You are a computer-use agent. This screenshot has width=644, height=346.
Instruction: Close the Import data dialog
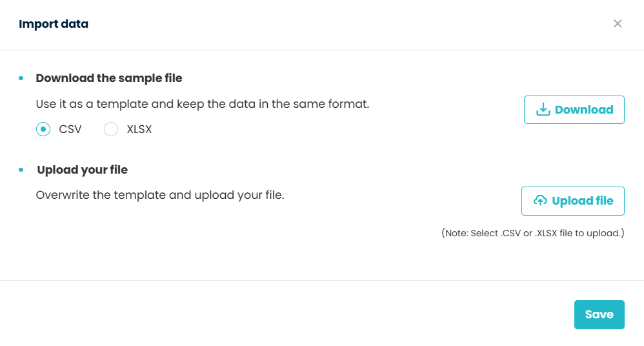(x=618, y=24)
